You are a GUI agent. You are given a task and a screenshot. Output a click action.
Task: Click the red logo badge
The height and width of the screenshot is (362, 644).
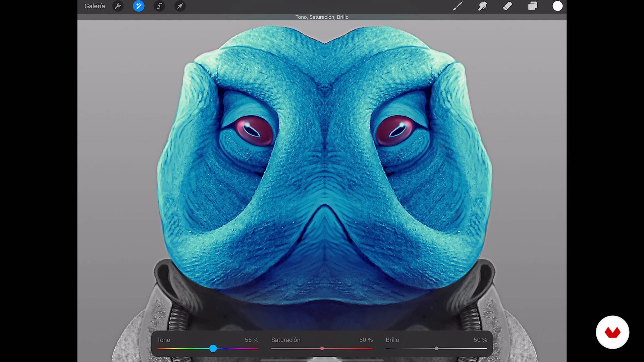(612, 332)
